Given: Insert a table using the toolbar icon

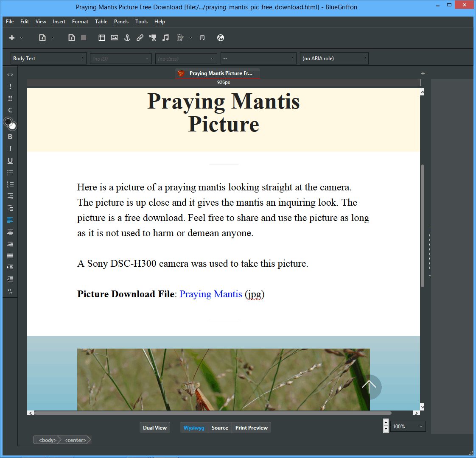Looking at the screenshot, I should pyautogui.click(x=102, y=38).
